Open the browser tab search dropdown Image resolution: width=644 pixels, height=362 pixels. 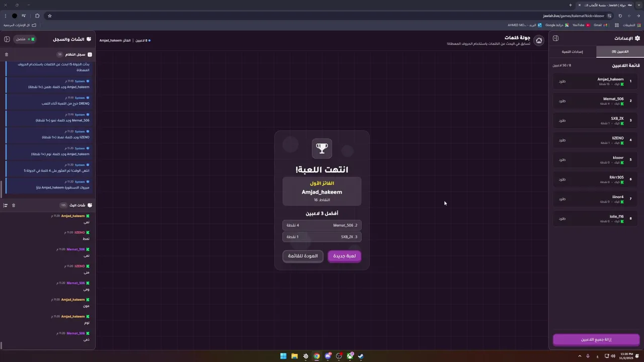638,5
